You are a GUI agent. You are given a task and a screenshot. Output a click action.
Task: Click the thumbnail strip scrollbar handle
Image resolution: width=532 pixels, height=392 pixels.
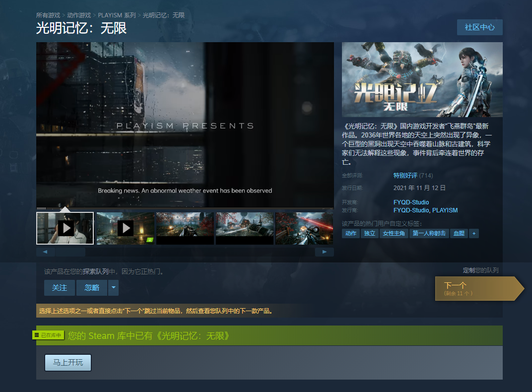click(70, 252)
